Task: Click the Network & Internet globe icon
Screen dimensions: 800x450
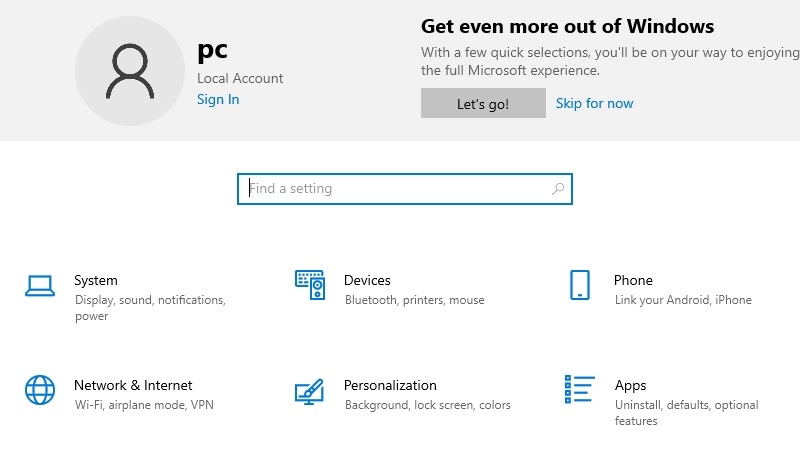Action: (x=39, y=390)
